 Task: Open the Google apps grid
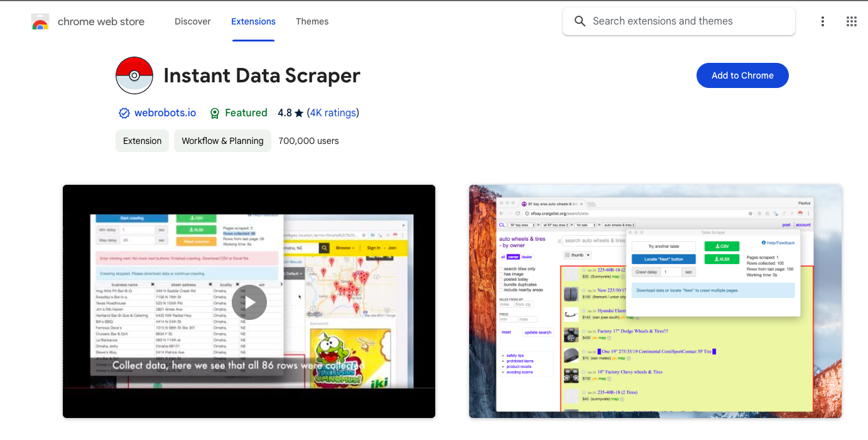851,21
